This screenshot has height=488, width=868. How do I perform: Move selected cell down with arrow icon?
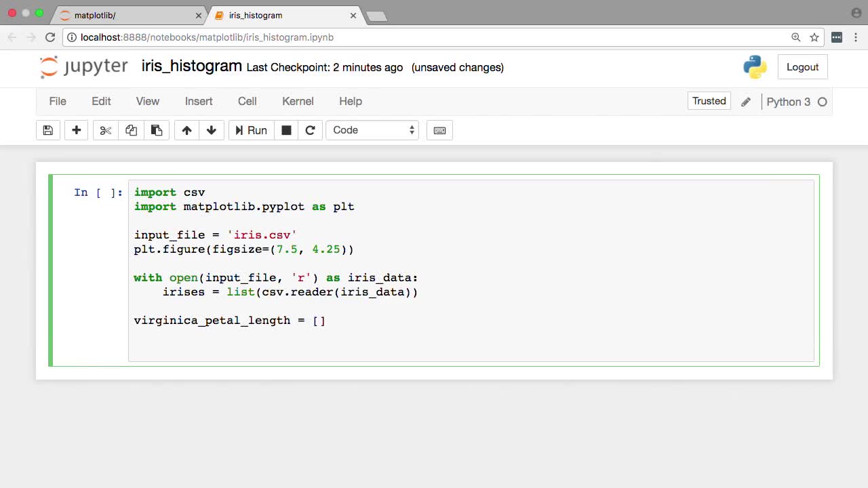pos(212,130)
